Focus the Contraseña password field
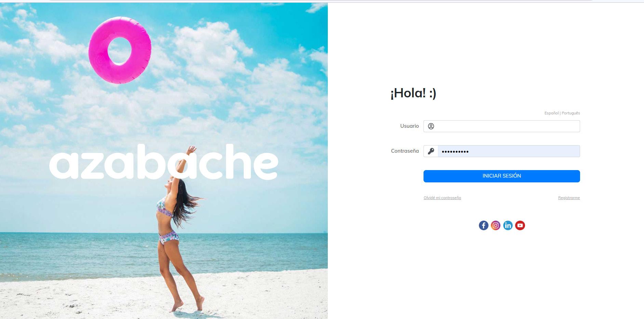644x319 pixels. coord(509,151)
